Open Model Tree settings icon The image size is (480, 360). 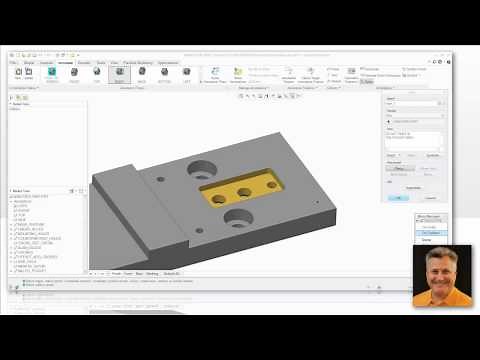click(72, 191)
